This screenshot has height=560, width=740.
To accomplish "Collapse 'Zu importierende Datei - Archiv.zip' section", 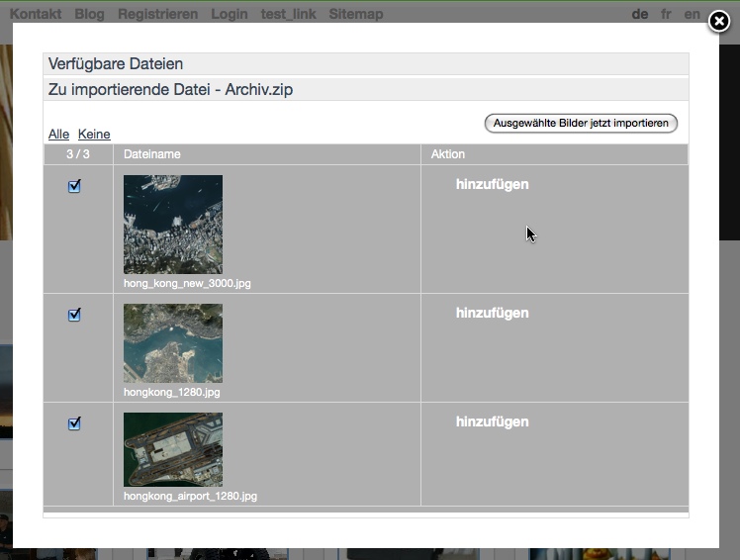I will (170, 90).
